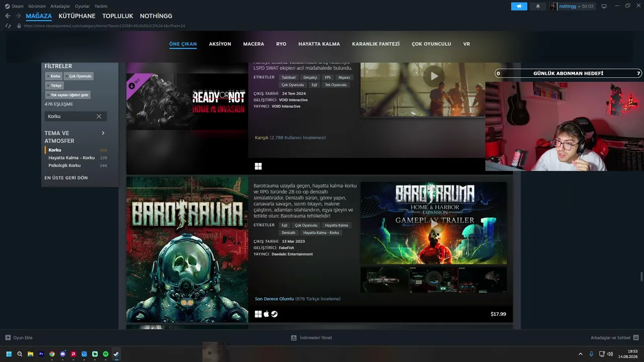Show hidden tray icons chevron

pyautogui.click(x=580, y=354)
